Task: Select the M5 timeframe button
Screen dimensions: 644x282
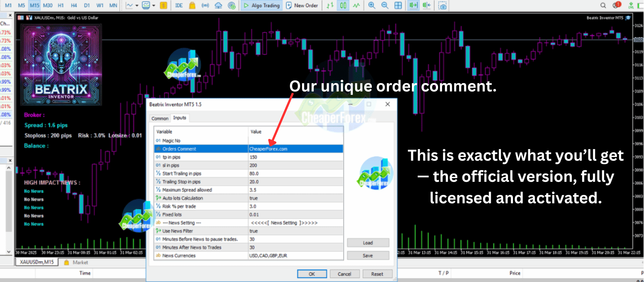Action: coord(21,5)
